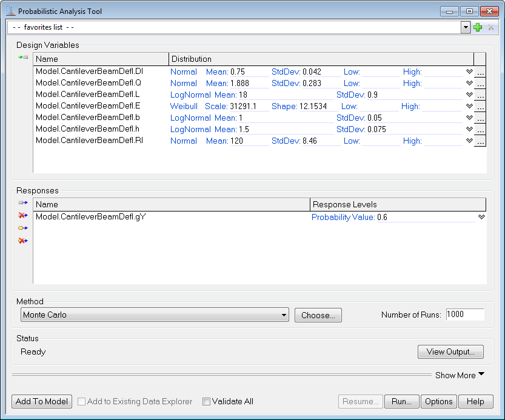
Task: Click the green plus add-favorite icon
Action: [x=478, y=27]
